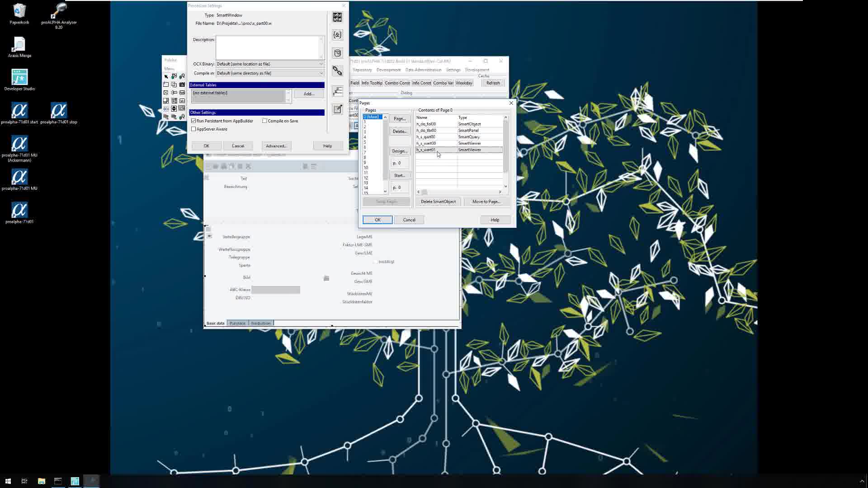Click Refresh under Cache
Screen dimensions: 868x488
(493, 83)
